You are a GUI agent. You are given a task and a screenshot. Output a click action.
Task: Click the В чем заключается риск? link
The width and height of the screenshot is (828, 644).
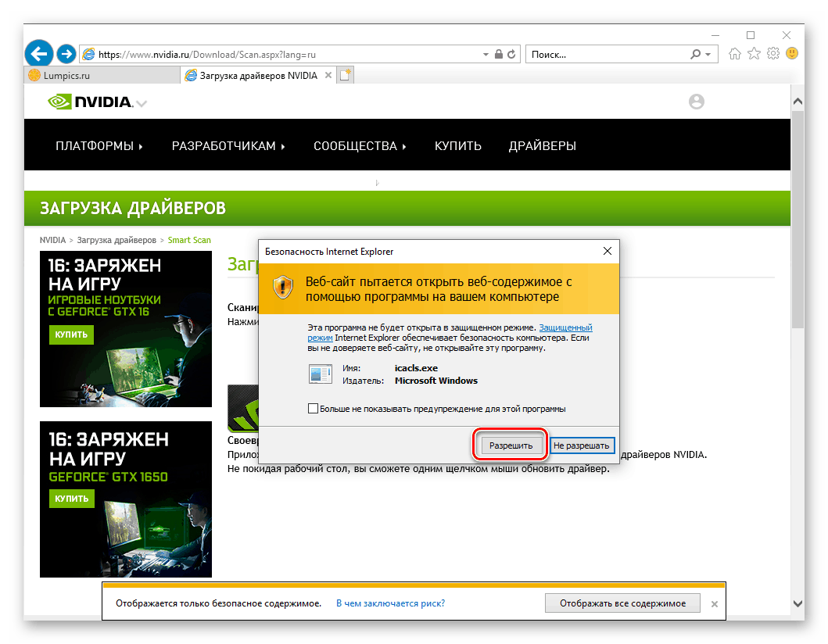(390, 603)
